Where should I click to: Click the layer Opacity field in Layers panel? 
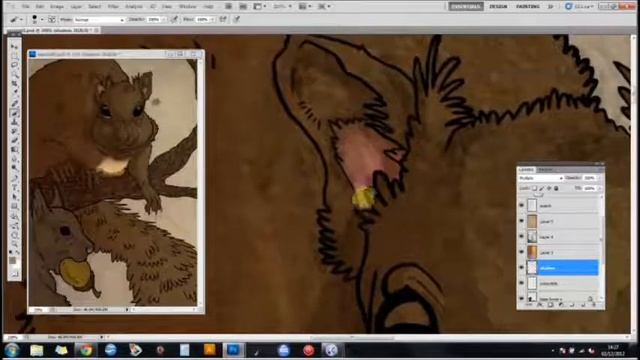589,178
